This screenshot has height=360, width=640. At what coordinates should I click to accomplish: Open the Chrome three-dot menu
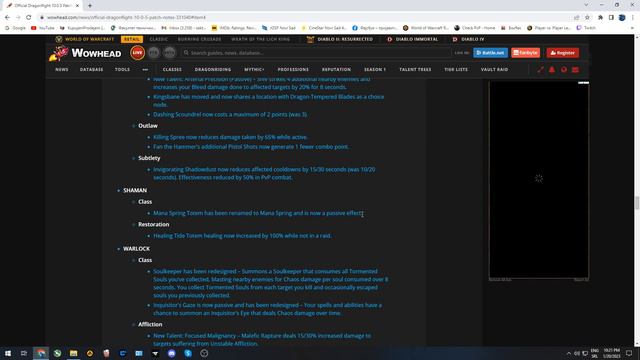(x=633, y=18)
